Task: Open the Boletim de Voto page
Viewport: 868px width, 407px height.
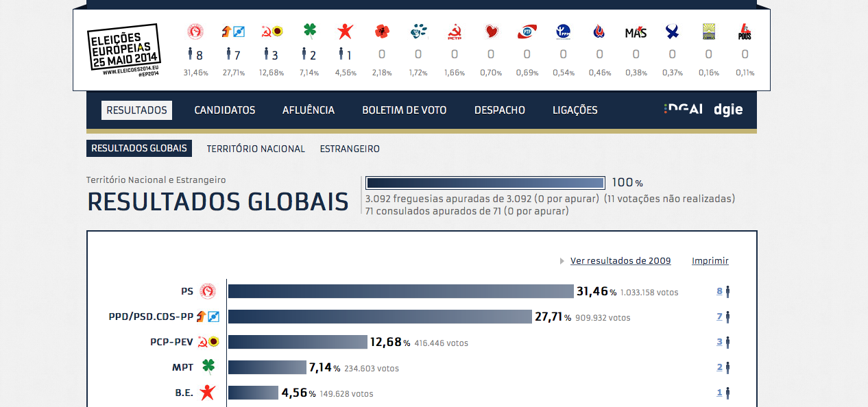Action: pyautogui.click(x=405, y=110)
